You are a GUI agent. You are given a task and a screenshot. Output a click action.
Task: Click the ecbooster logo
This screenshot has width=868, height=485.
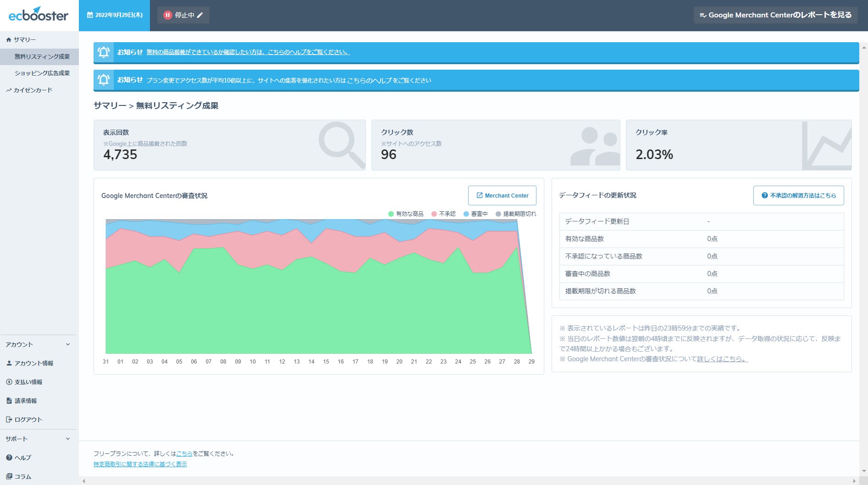click(39, 15)
